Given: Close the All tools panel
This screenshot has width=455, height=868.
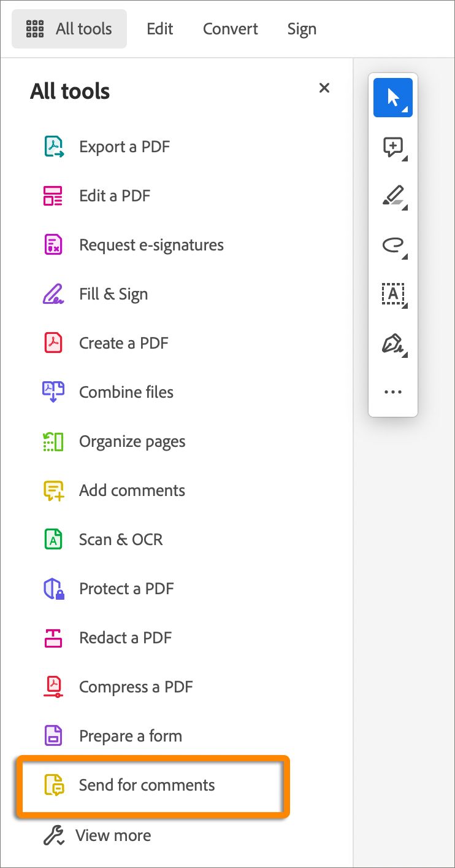Looking at the screenshot, I should click(324, 88).
